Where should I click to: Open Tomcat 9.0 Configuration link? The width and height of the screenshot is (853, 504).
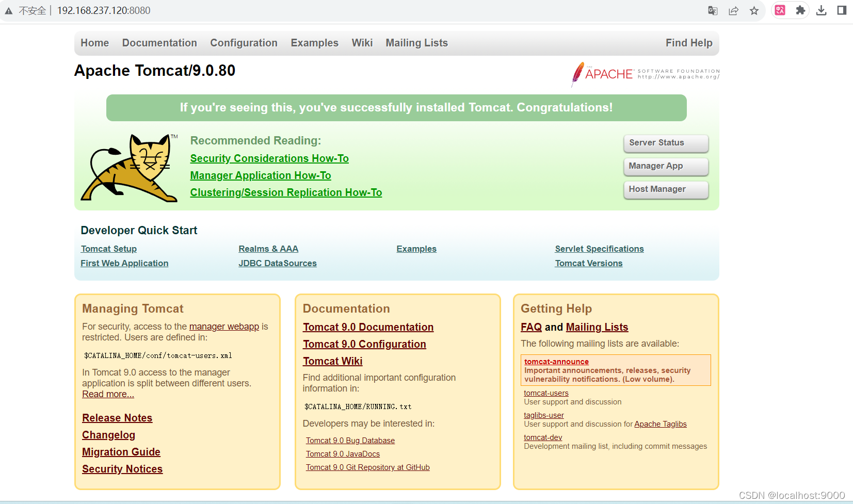(364, 344)
